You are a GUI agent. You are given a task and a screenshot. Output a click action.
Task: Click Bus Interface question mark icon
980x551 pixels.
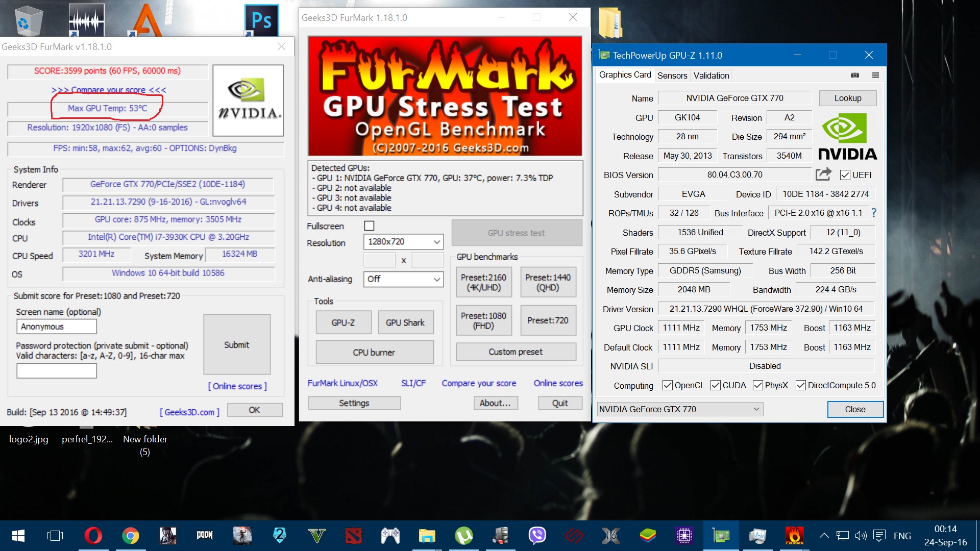[x=873, y=213]
